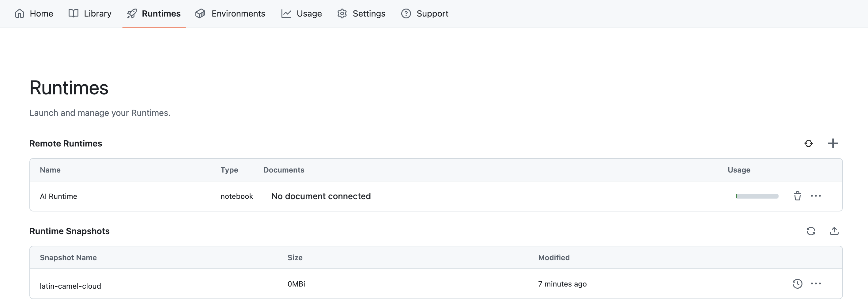The image size is (868, 304).
Task: Click the Usage chart icon
Action: pos(286,13)
